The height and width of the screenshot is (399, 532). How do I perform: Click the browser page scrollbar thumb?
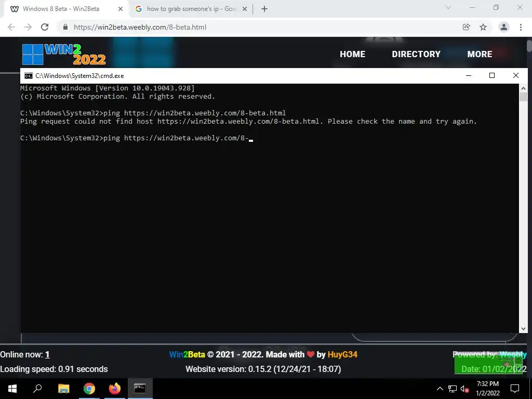(x=529, y=46)
